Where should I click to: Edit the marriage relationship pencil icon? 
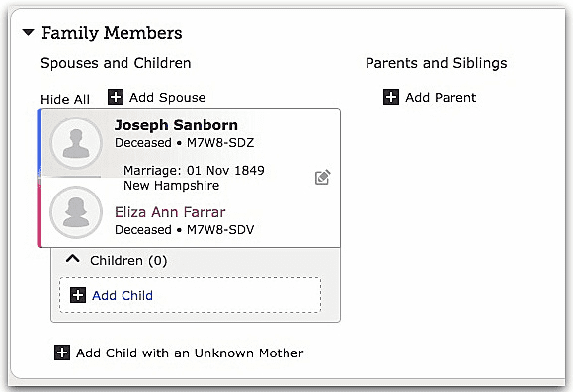pos(323,177)
